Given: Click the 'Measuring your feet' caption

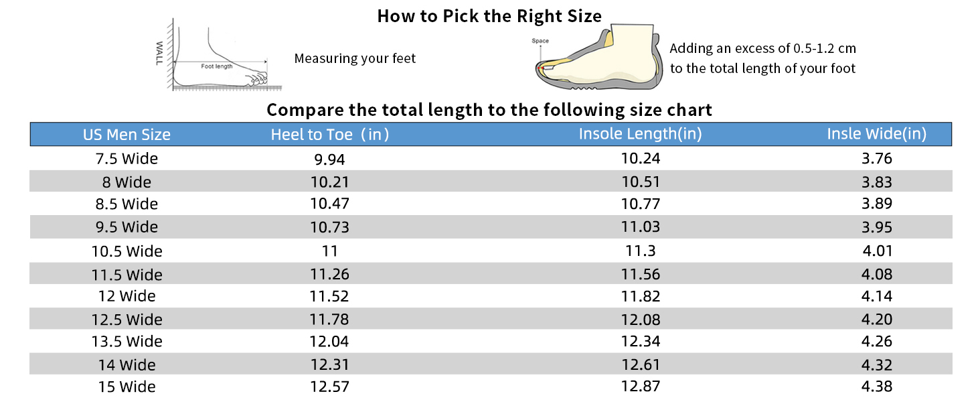Looking at the screenshot, I should [x=355, y=59].
